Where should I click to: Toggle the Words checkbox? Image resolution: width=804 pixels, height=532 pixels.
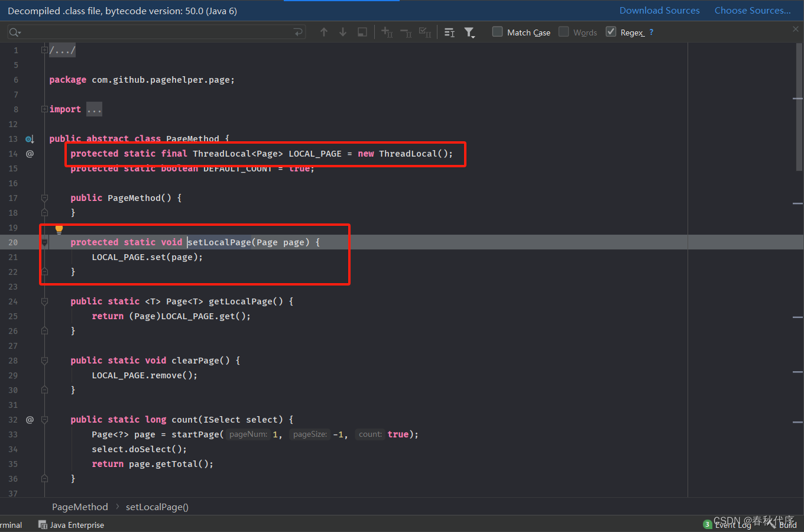tap(564, 32)
